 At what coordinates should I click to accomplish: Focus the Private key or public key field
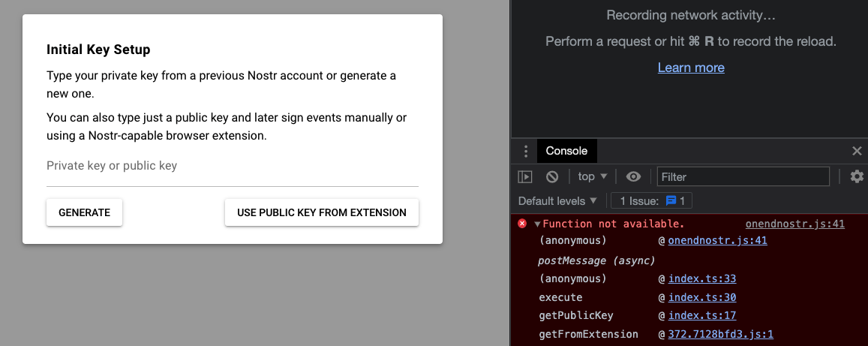[233, 166]
